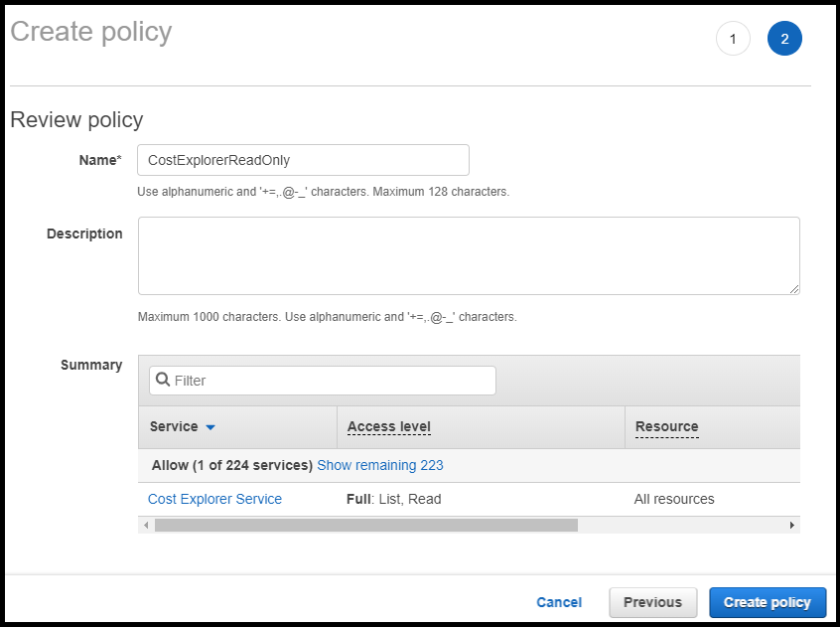Show remaining 223 services
Viewport: 840px width, 628px height.
(x=380, y=465)
